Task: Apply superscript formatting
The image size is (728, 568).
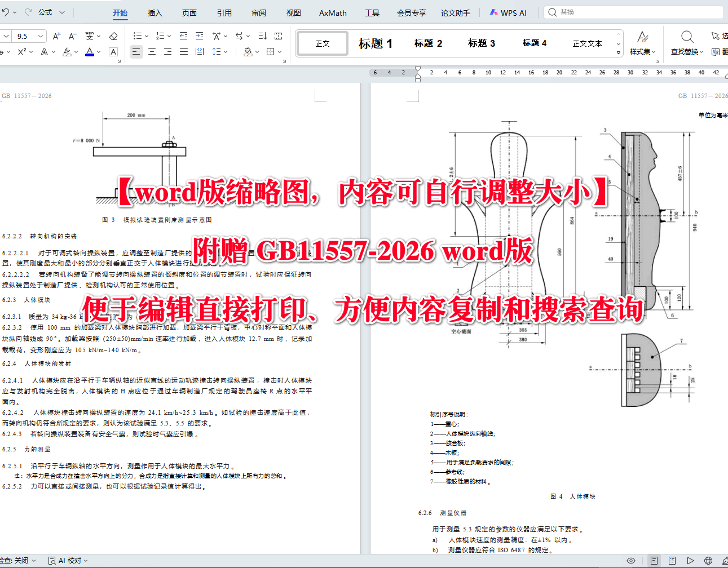Action: coord(22,52)
